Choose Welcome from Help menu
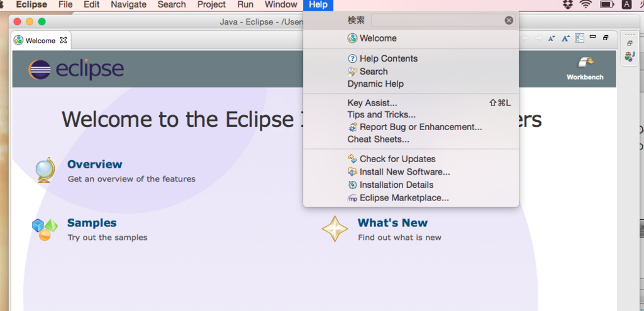Screen dimensions: 644x311 tap(411, 38)
